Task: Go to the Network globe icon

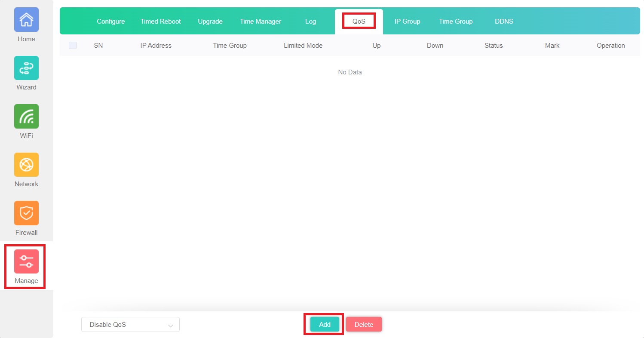Action: pyautogui.click(x=26, y=165)
